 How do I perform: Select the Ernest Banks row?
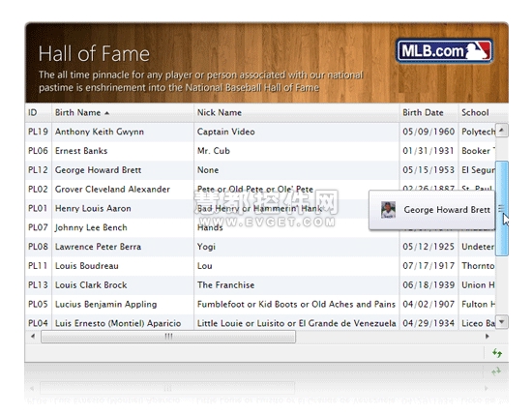260,151
